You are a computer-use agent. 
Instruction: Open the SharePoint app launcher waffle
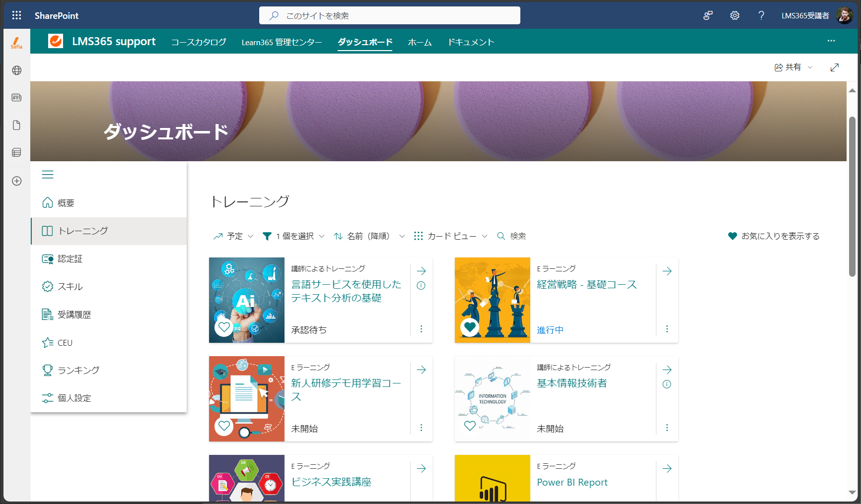tap(16, 15)
